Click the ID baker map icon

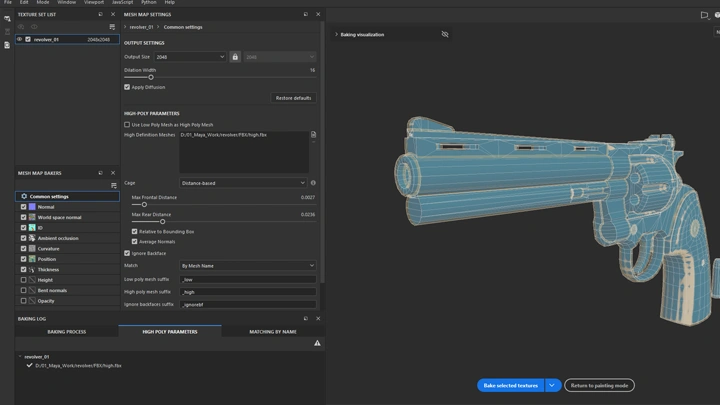tap(32, 228)
